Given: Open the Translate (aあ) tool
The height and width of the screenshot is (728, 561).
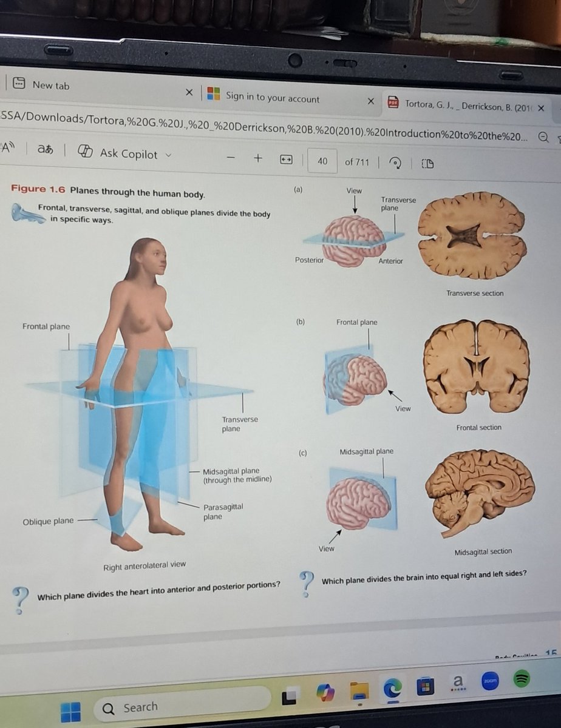Looking at the screenshot, I should [46, 149].
